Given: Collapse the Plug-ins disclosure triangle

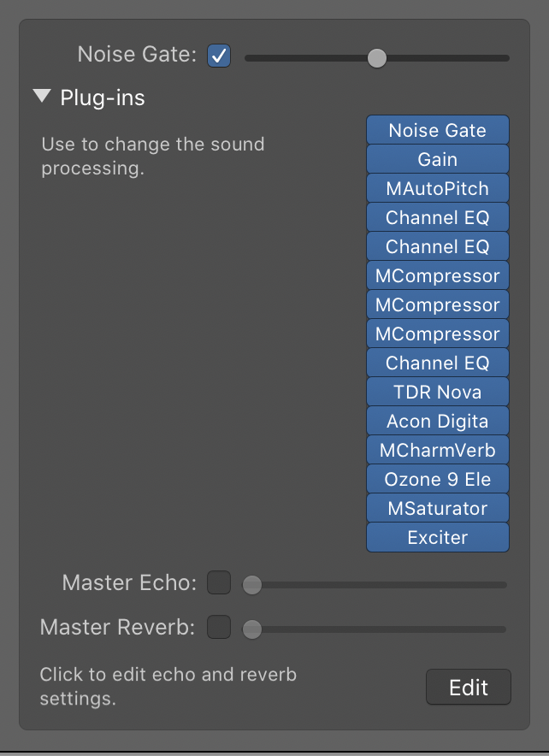Looking at the screenshot, I should pos(43,97).
